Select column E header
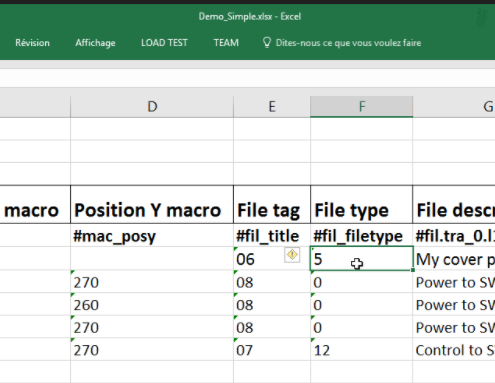 (x=272, y=107)
